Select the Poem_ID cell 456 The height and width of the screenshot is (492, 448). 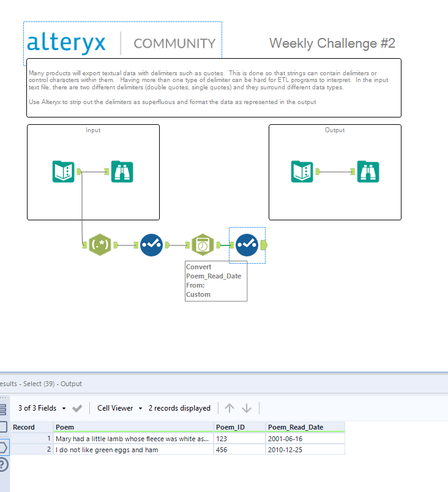coord(240,450)
